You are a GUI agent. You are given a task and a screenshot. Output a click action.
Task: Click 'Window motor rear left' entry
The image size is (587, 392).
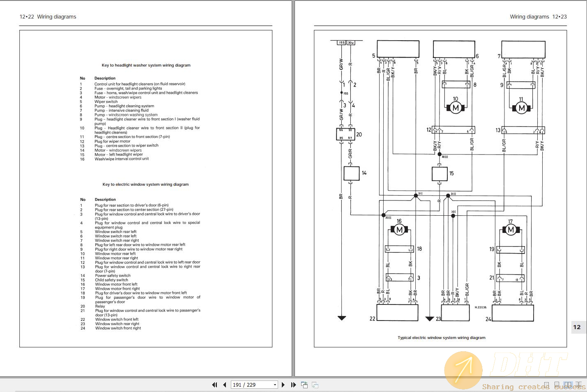pyautogui.click(x=115, y=254)
